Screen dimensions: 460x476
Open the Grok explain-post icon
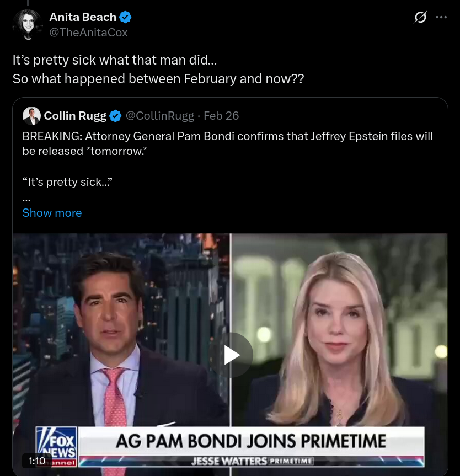(420, 17)
